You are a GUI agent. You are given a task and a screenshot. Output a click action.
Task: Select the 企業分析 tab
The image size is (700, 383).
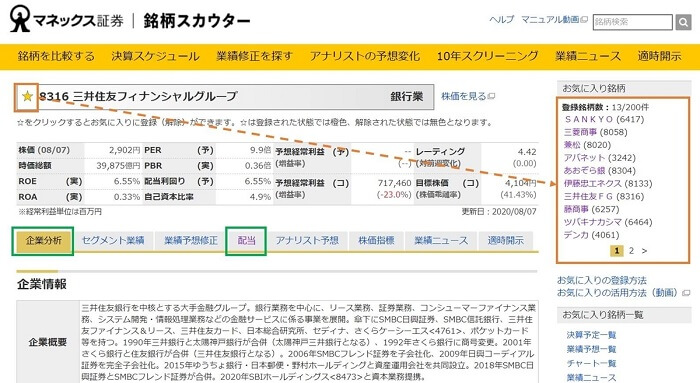tap(43, 241)
